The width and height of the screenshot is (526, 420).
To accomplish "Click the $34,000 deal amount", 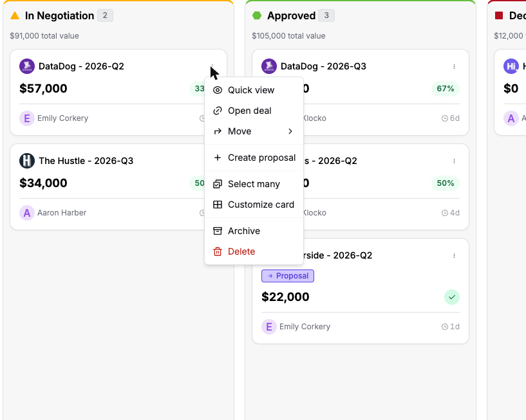I will tap(43, 183).
